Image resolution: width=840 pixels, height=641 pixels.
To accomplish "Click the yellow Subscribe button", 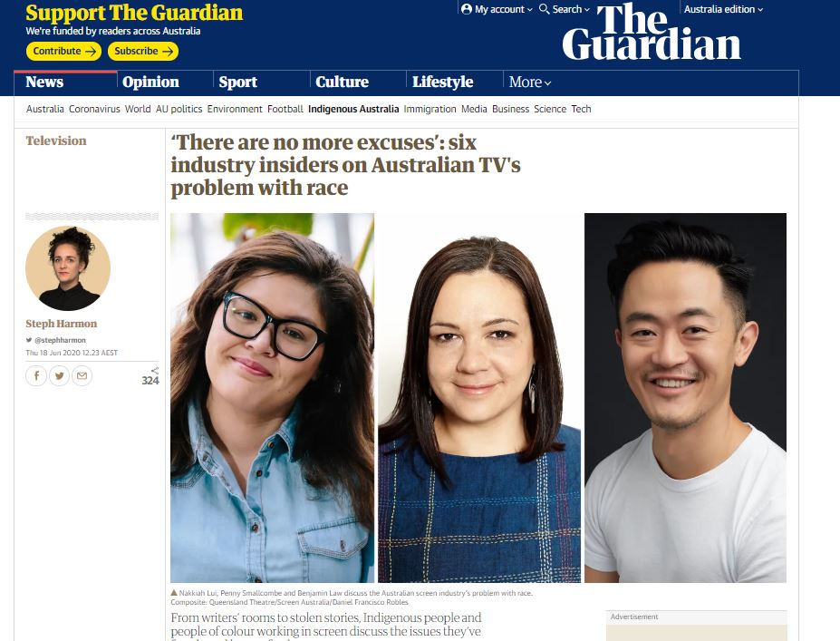I will (x=143, y=51).
